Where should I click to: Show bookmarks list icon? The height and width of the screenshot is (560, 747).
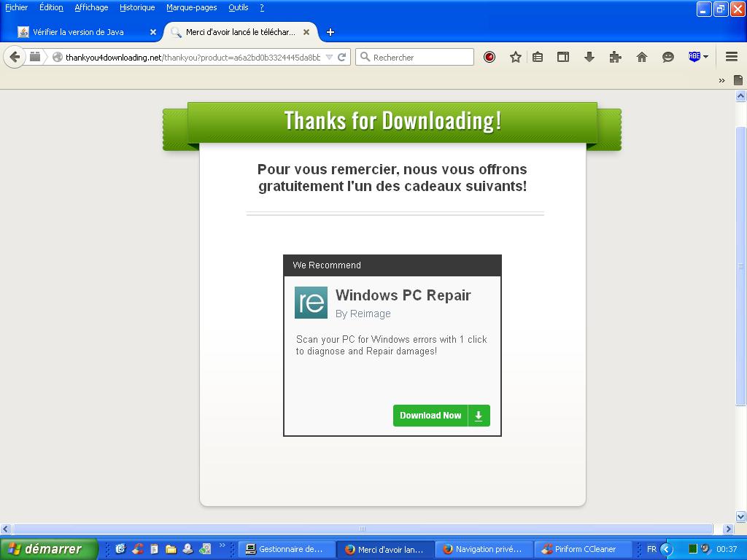[x=538, y=57]
